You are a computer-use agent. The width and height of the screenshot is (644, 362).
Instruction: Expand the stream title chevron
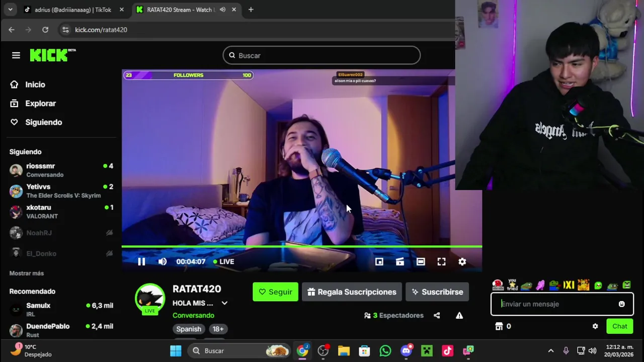(224, 303)
